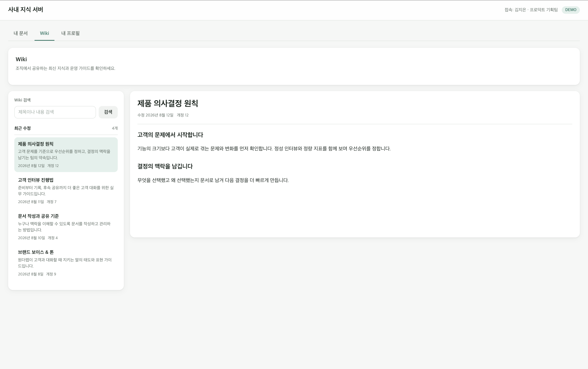Click the 최근 수정 section label
Image resolution: width=588 pixels, height=369 pixels.
click(22, 128)
